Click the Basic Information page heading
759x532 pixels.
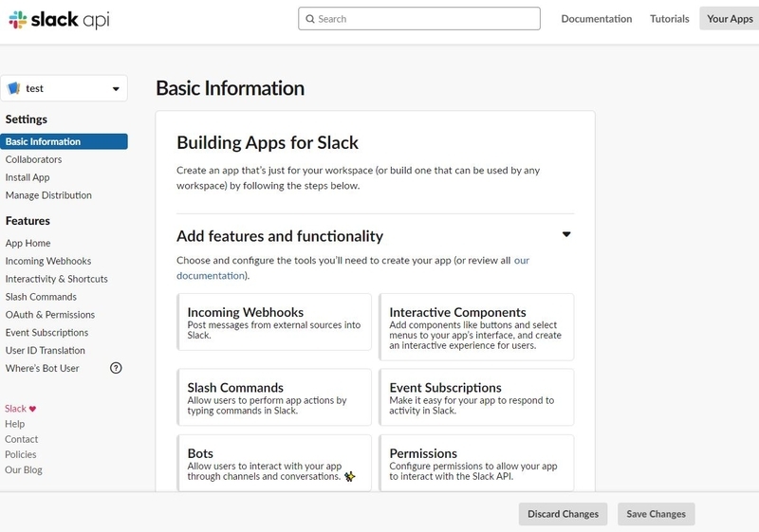(x=230, y=88)
